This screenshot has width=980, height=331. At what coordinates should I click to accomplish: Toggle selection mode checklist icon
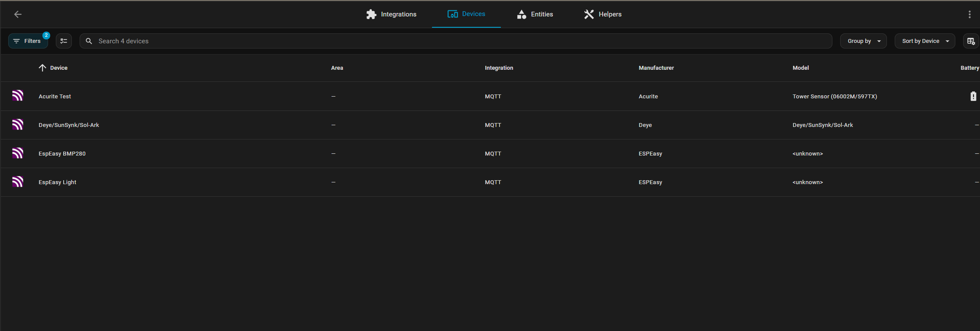point(64,41)
